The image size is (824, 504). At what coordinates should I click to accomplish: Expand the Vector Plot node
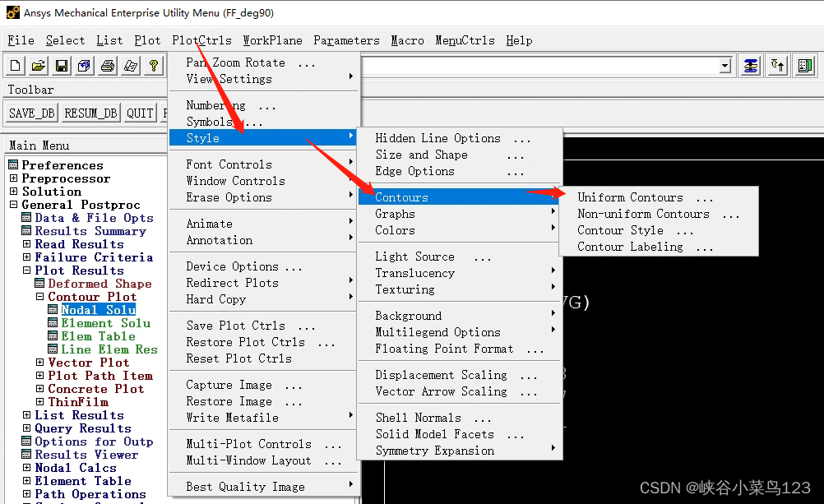click(40, 363)
